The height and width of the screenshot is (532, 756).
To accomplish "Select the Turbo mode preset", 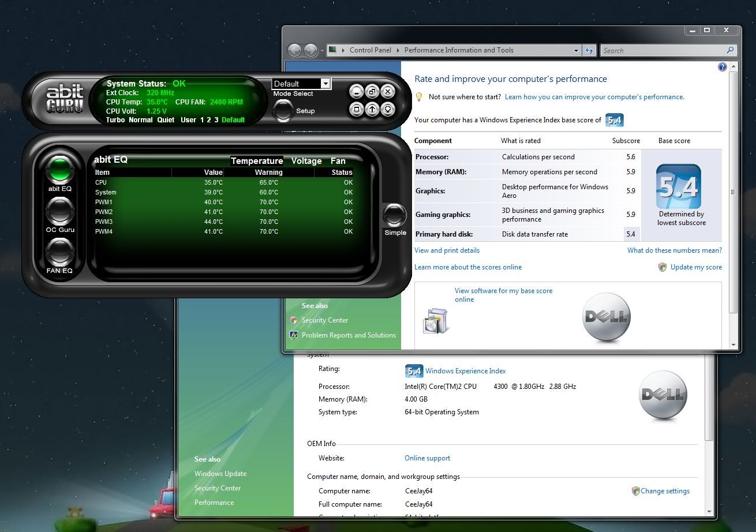I will click(x=116, y=120).
